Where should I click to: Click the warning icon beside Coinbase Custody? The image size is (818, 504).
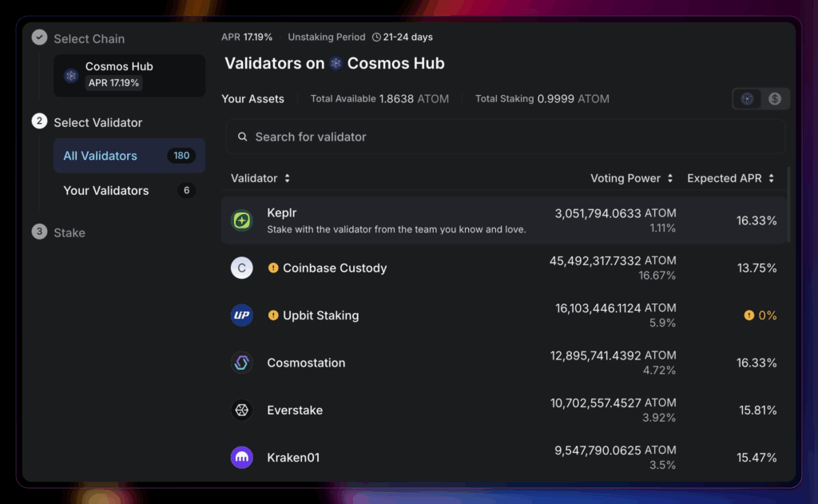point(273,268)
